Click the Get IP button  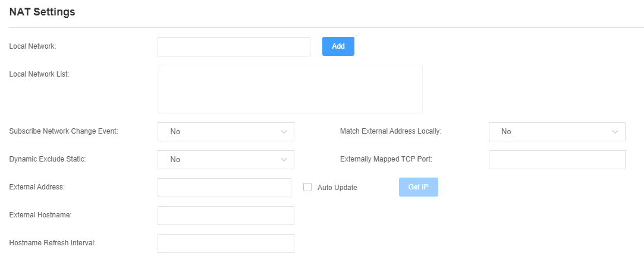[x=419, y=187]
